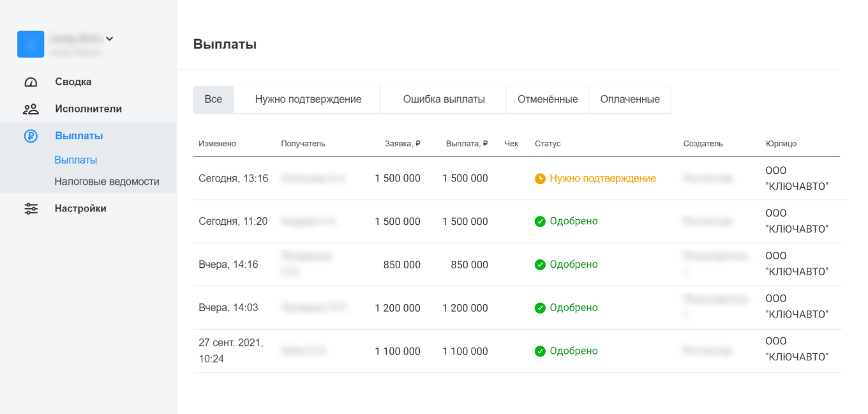The image size is (868, 414).
Task: Switch to the Оплаченные tab
Action: (x=630, y=100)
